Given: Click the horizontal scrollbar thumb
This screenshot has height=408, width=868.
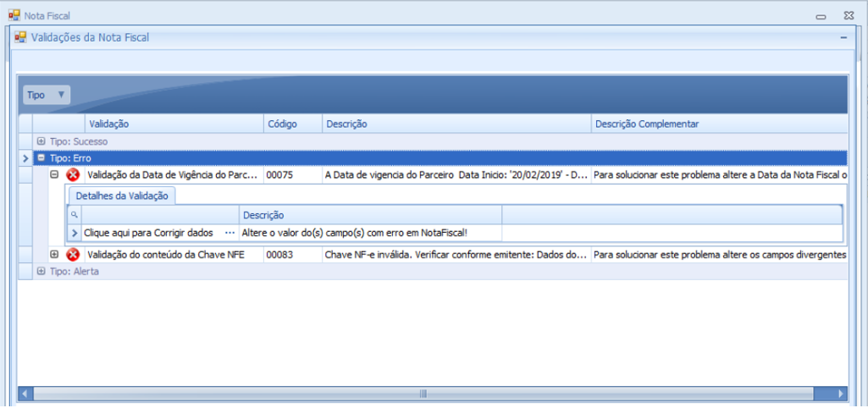Looking at the screenshot, I should pos(423,394).
